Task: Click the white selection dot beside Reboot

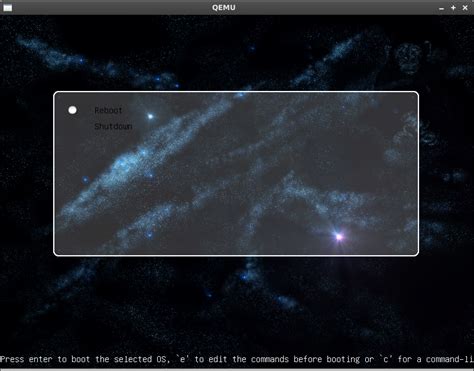Action: click(x=72, y=110)
